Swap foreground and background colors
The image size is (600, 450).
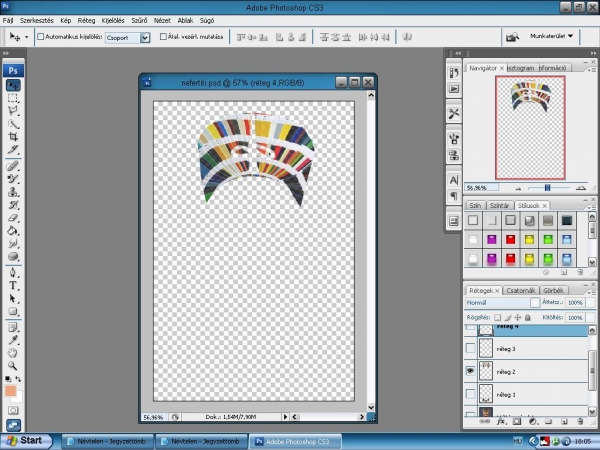point(18,379)
